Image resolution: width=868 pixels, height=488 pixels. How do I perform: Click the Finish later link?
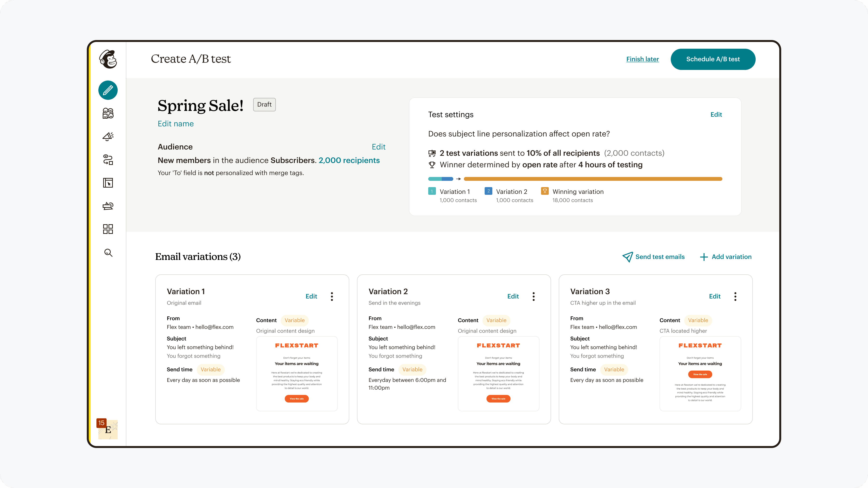click(642, 59)
